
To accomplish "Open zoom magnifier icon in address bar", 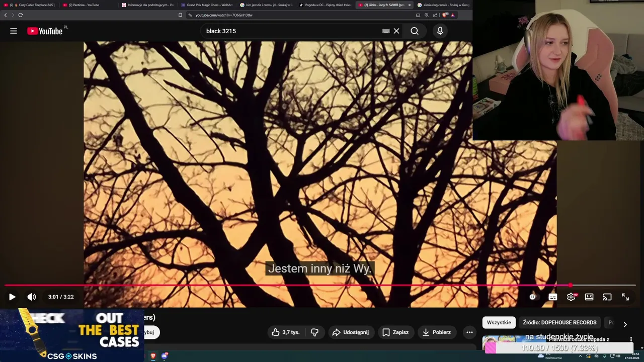I will pos(426,15).
